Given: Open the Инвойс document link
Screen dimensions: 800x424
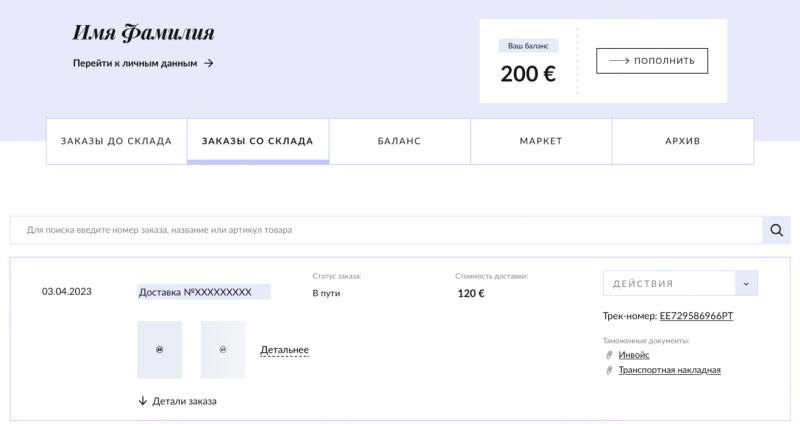Looking at the screenshot, I should tap(633, 355).
